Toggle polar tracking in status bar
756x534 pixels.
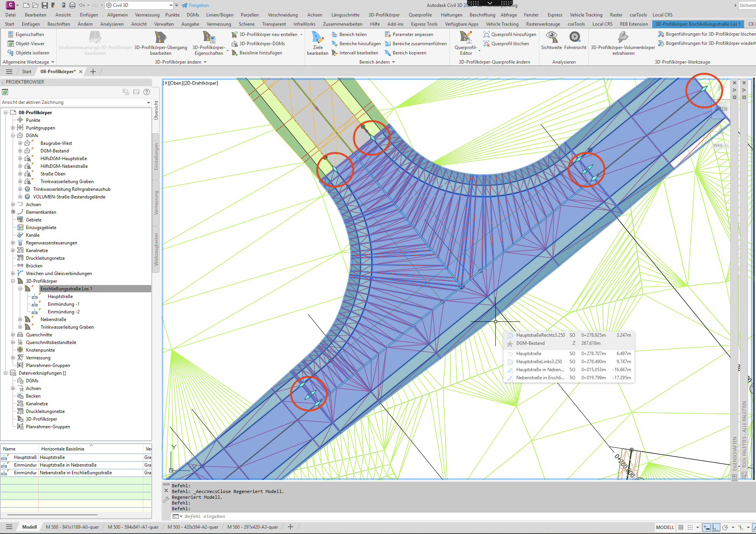pos(725,527)
